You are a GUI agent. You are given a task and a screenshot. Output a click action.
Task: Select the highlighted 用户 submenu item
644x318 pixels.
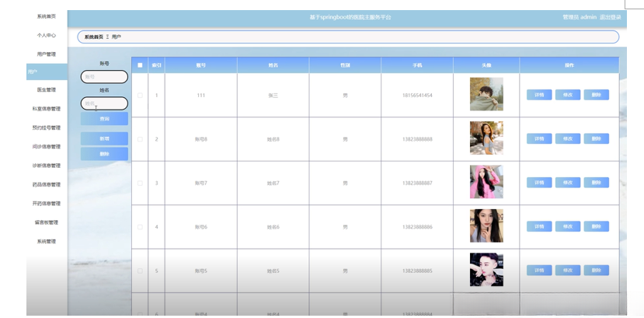pyautogui.click(x=47, y=72)
